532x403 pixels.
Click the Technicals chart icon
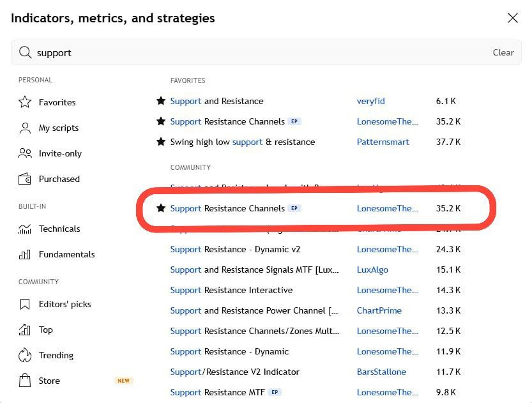tap(25, 229)
